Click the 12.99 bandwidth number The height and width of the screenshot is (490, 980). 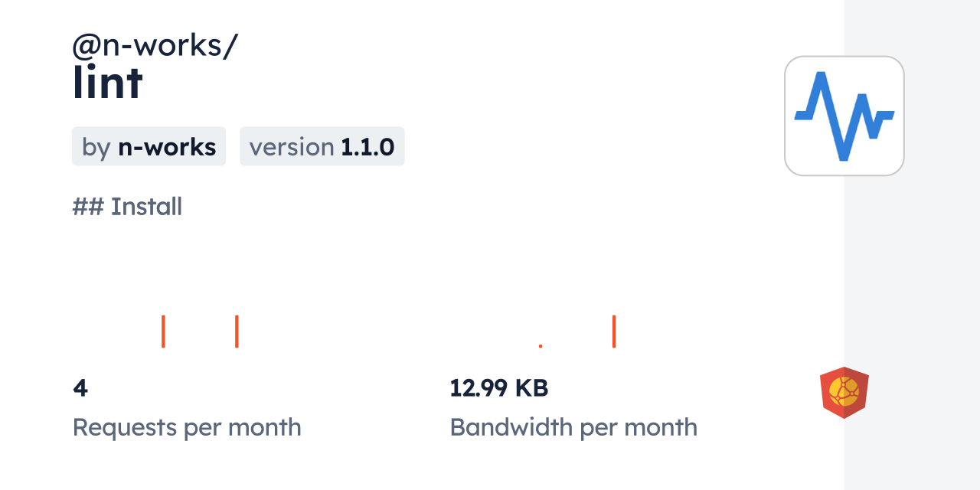[x=479, y=388]
